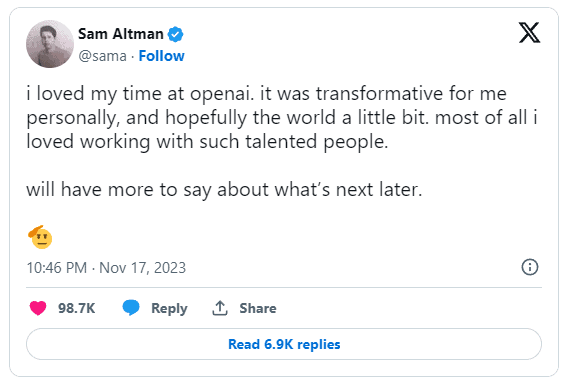
Task: Open the X logo link
Action: point(529,33)
